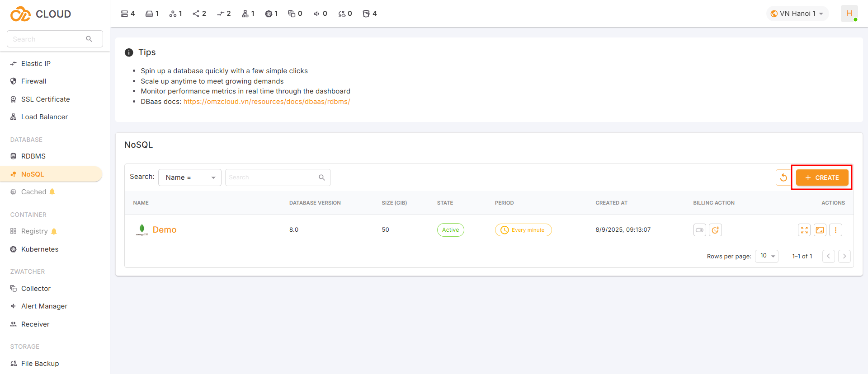Open the VN Hanoi 1 region selector
The image size is (868, 374).
pyautogui.click(x=797, y=14)
